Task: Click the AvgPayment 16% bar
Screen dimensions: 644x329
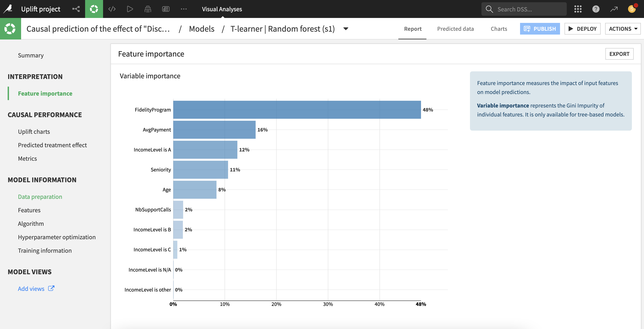Action: [x=214, y=129]
